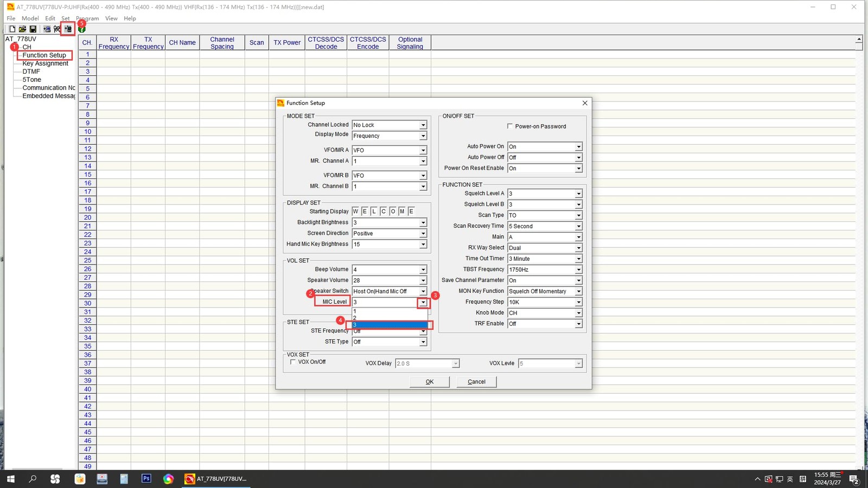Screen dimensions: 868x488
Task: Click the Open file folder icon
Action: 22,29
